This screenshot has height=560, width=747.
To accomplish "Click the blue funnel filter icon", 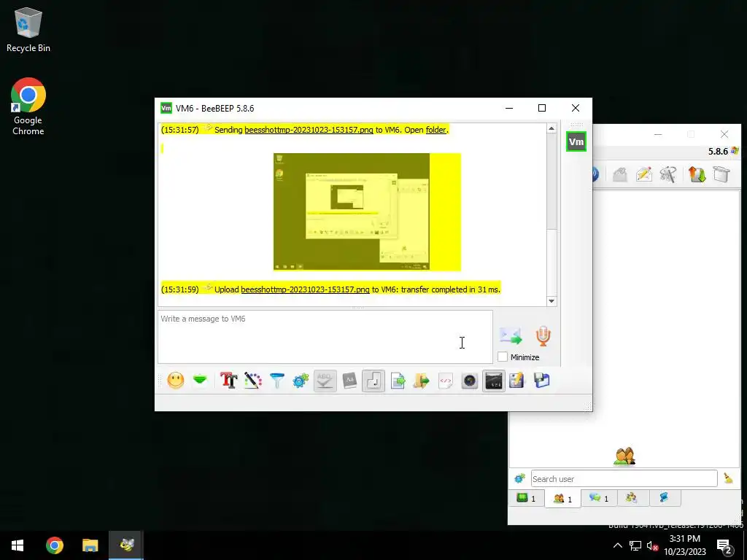I will [x=276, y=381].
